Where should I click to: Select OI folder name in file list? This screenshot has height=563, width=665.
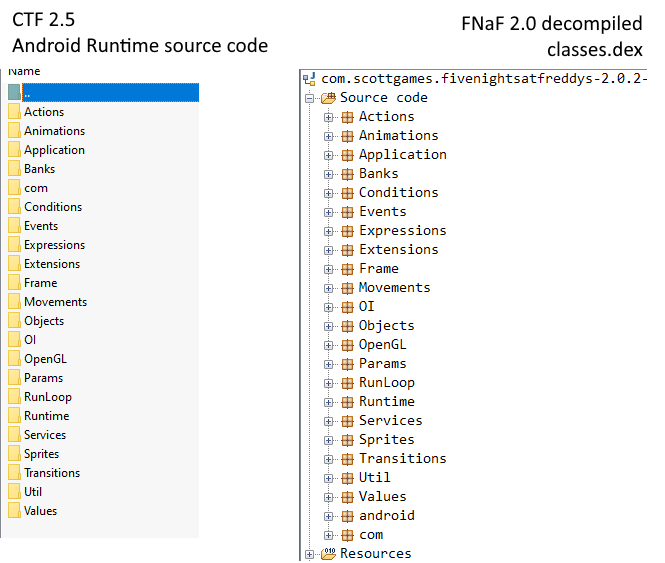[x=30, y=340]
